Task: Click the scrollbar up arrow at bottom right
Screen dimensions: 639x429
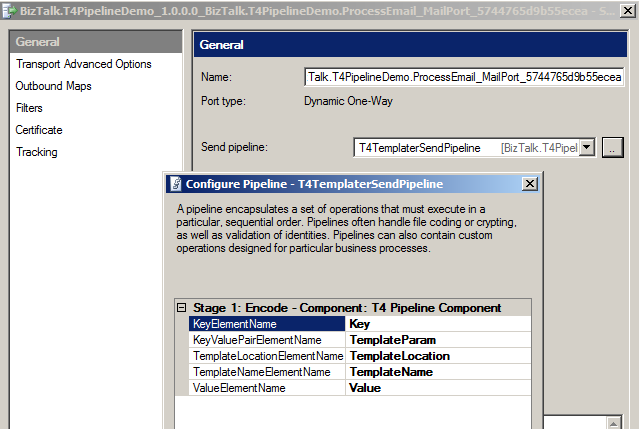Action: click(x=614, y=423)
